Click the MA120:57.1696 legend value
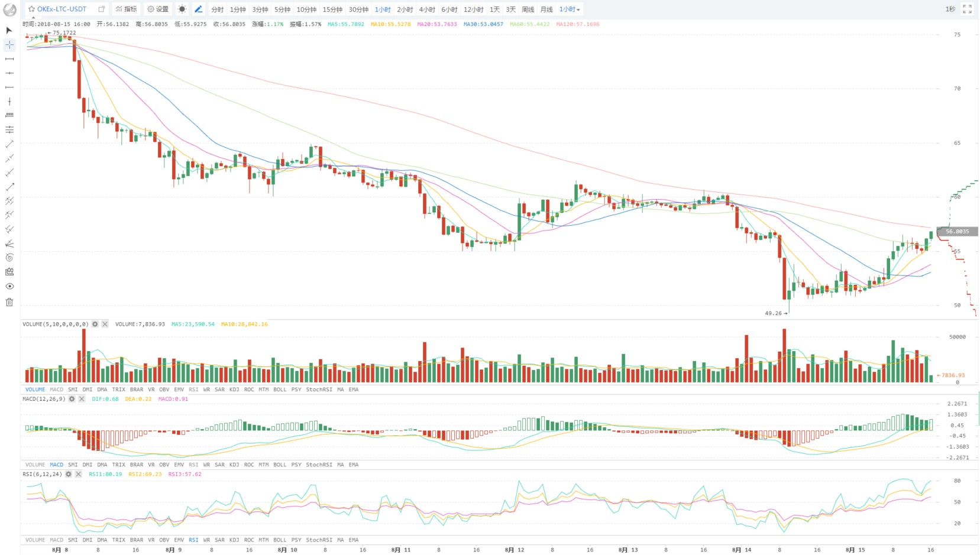 point(578,24)
